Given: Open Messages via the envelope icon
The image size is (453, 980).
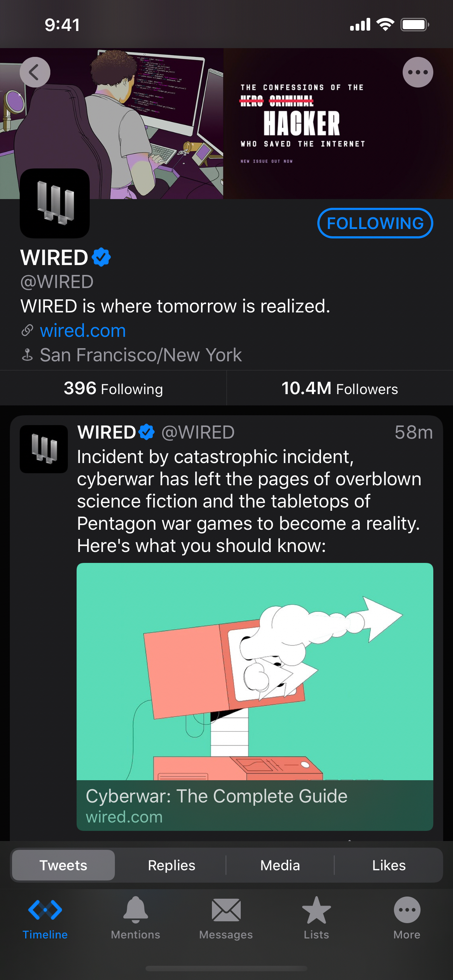Looking at the screenshot, I should 226,910.
